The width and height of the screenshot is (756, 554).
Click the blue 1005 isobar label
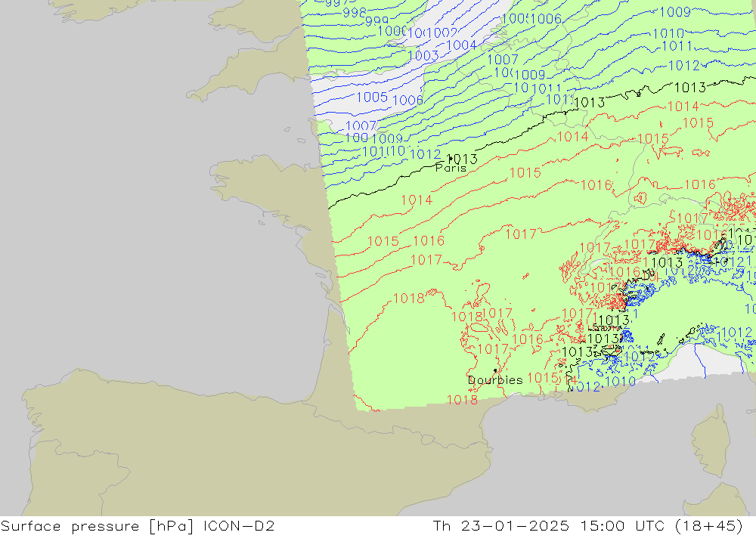tap(372, 97)
